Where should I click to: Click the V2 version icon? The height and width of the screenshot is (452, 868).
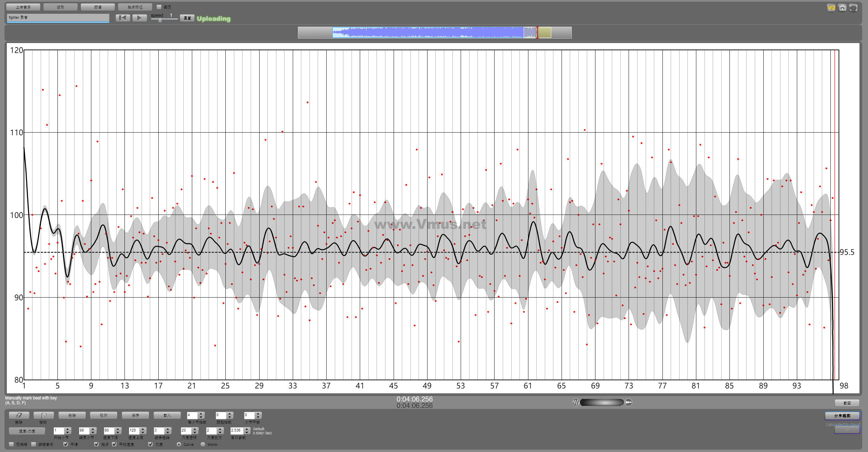coord(831,8)
